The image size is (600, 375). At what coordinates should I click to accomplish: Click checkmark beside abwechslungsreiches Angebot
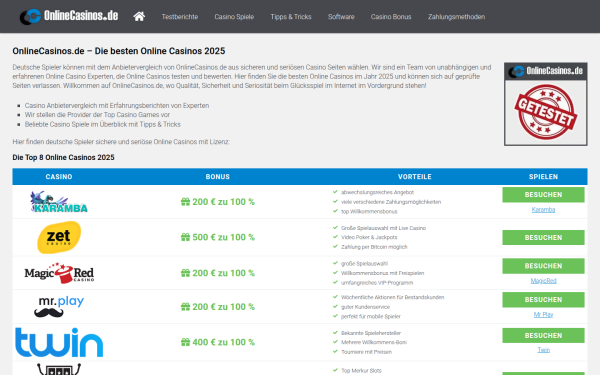335,192
